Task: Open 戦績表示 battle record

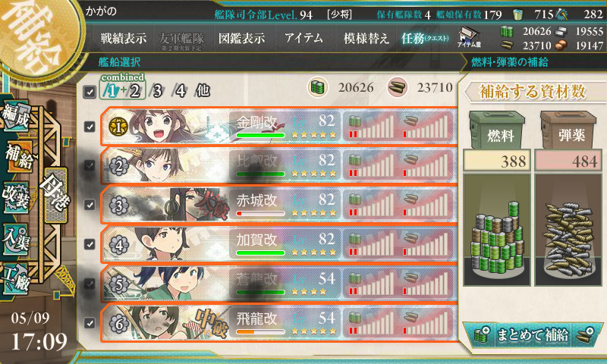Action: coord(124,38)
